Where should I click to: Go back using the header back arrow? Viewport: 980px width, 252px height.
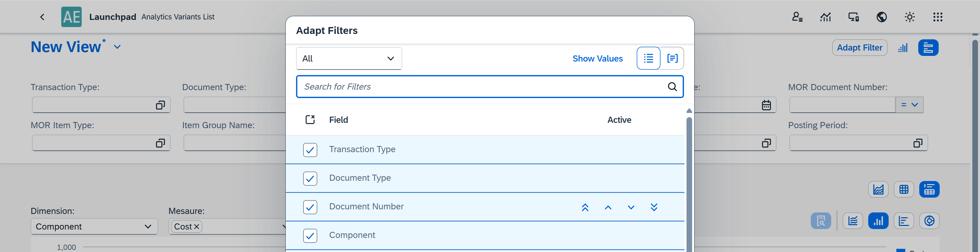click(42, 17)
